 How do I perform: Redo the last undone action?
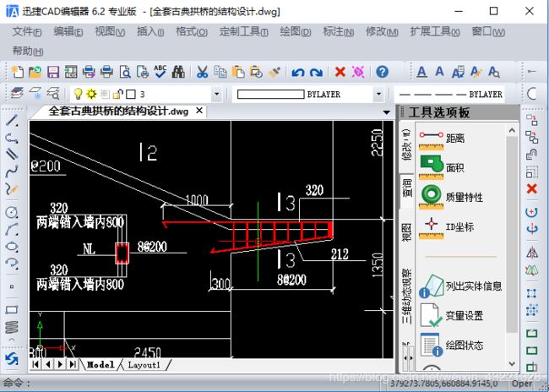coord(316,72)
